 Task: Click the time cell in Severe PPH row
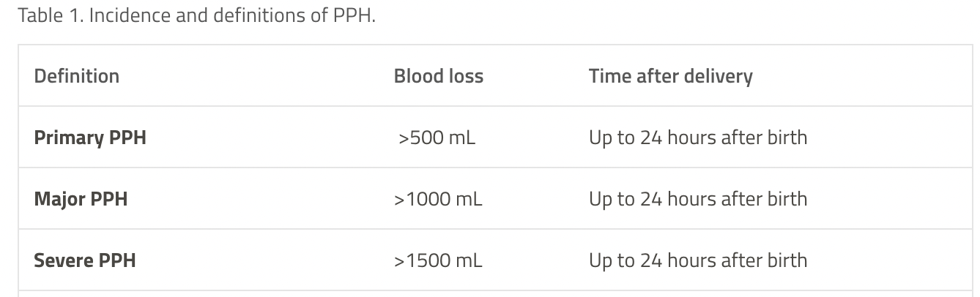pyautogui.click(x=698, y=260)
